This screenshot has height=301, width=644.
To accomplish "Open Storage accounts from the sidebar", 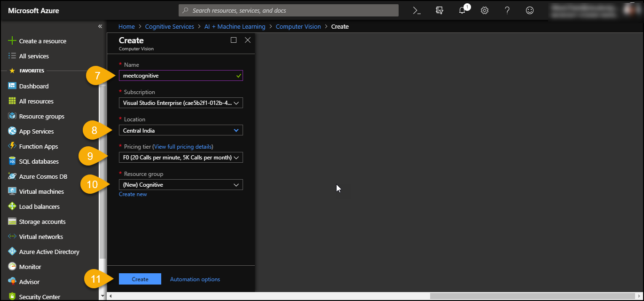I will click(42, 222).
